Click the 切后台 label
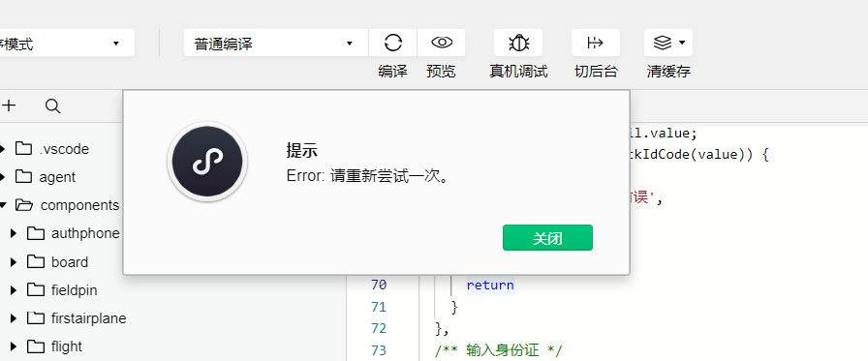Screen dimensions: 868x361 tap(596, 72)
